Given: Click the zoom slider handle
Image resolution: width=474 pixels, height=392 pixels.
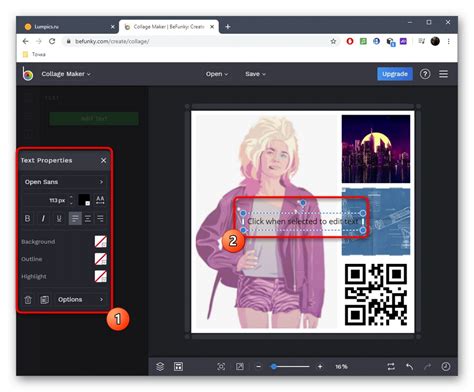Looking at the screenshot, I should click(x=274, y=367).
